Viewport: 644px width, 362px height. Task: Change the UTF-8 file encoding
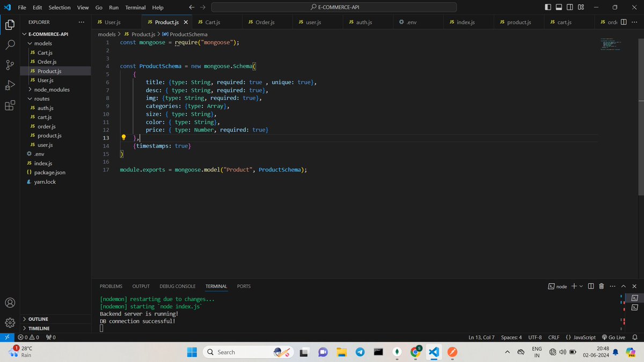[535, 337]
